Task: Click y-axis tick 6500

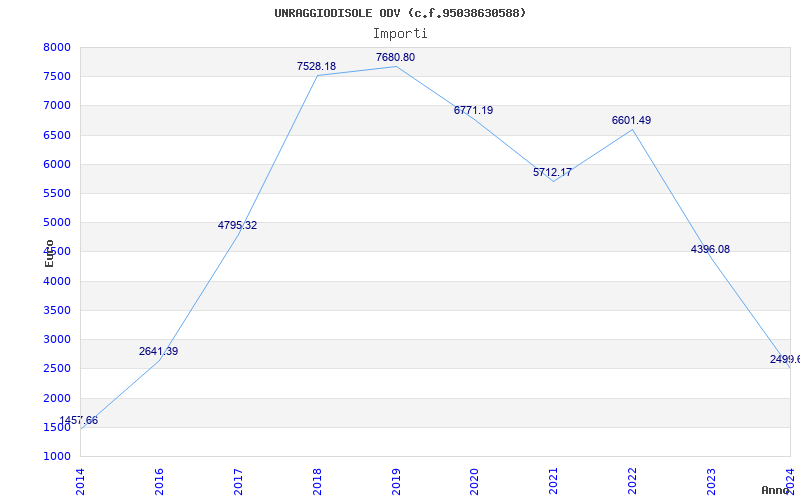Action: coord(57,135)
